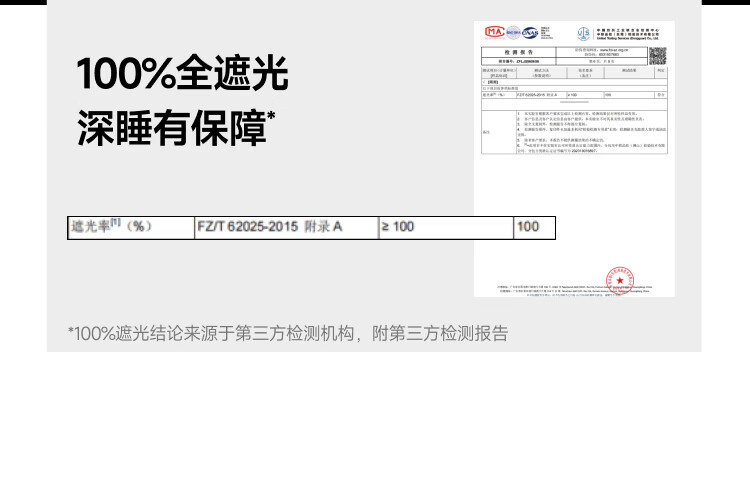Click the red official stamp seal

click(x=620, y=280)
